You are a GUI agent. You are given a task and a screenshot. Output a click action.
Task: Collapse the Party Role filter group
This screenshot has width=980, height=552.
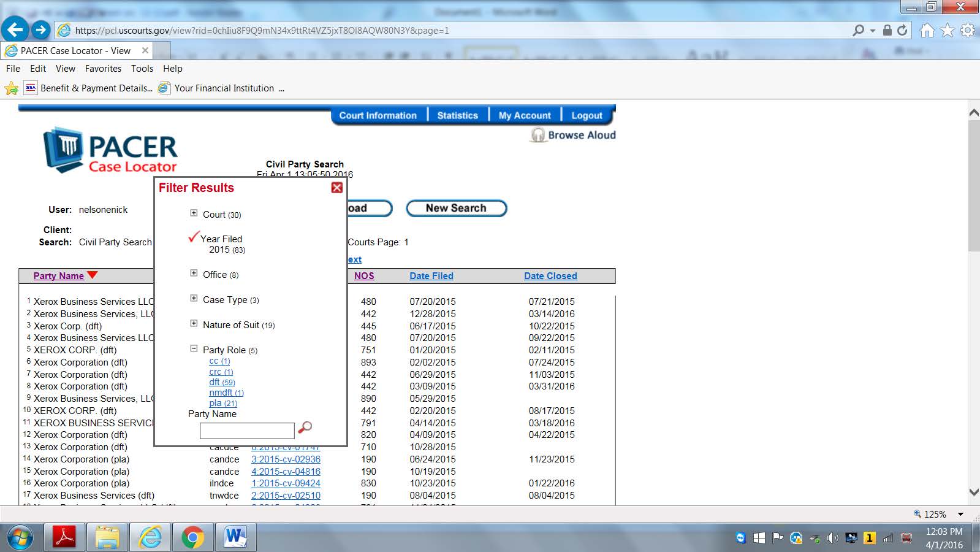(x=194, y=348)
